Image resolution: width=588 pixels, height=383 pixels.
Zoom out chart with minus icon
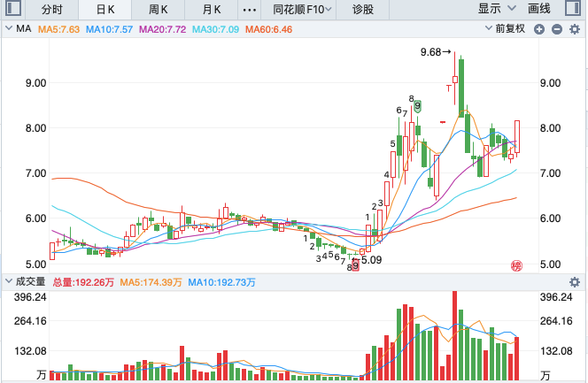tap(557, 29)
